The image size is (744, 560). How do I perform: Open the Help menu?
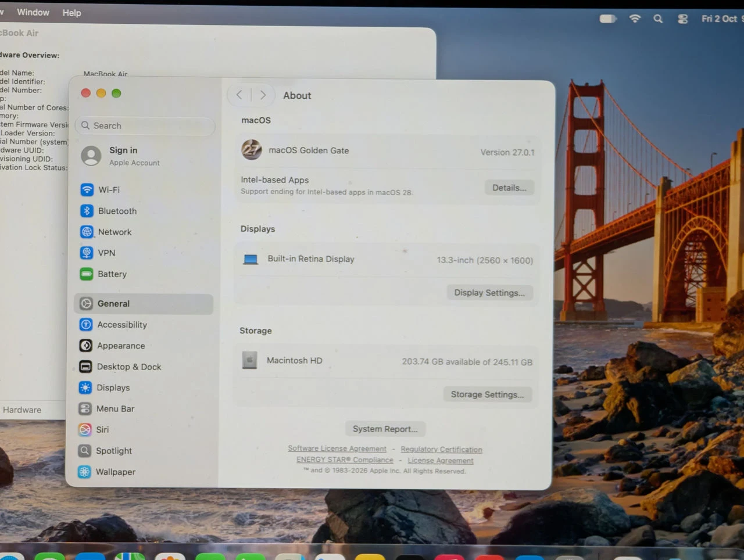tap(71, 13)
